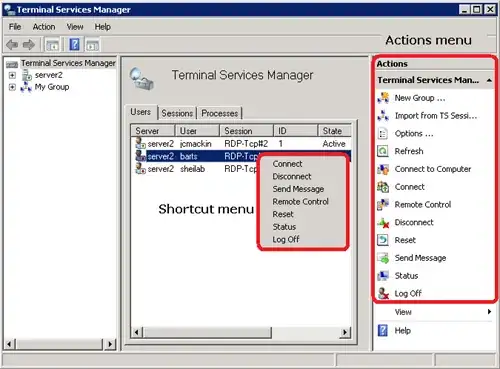
Task: Open the View submenu arrow in Actions
Action: point(489,312)
